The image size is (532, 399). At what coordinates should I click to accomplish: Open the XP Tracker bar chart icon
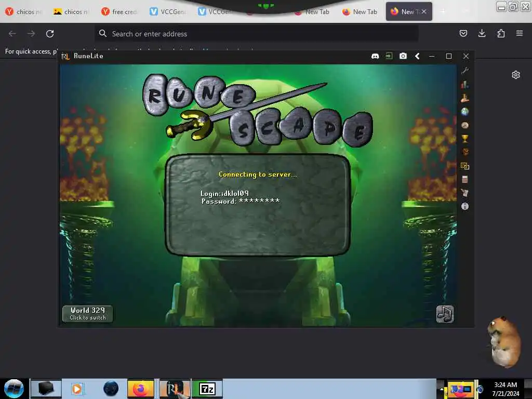pos(465,85)
